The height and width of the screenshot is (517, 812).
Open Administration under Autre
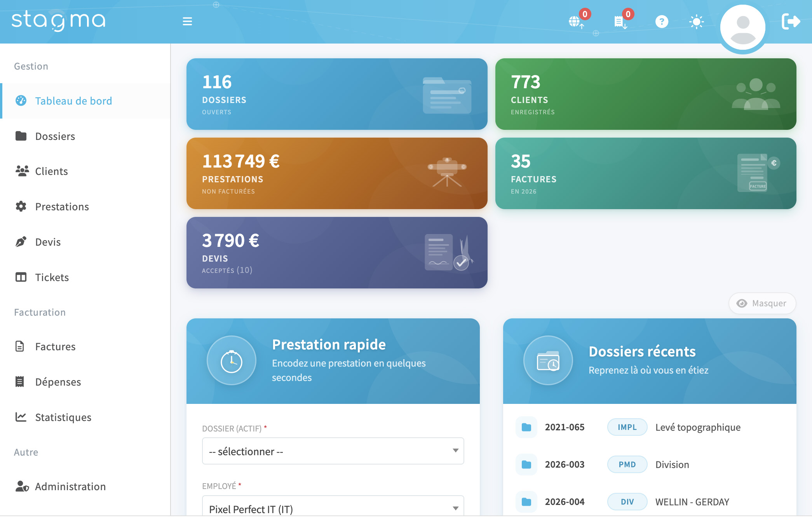(70, 486)
